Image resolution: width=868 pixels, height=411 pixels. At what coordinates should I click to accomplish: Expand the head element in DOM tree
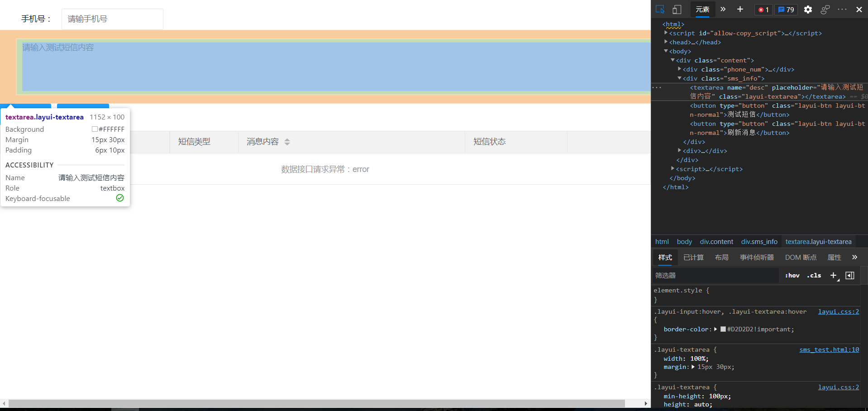point(665,42)
